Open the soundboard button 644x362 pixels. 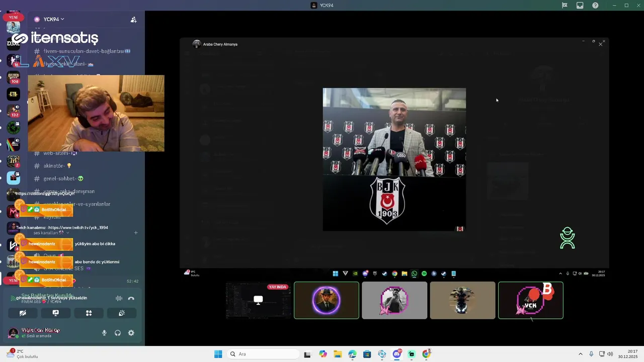click(122, 313)
